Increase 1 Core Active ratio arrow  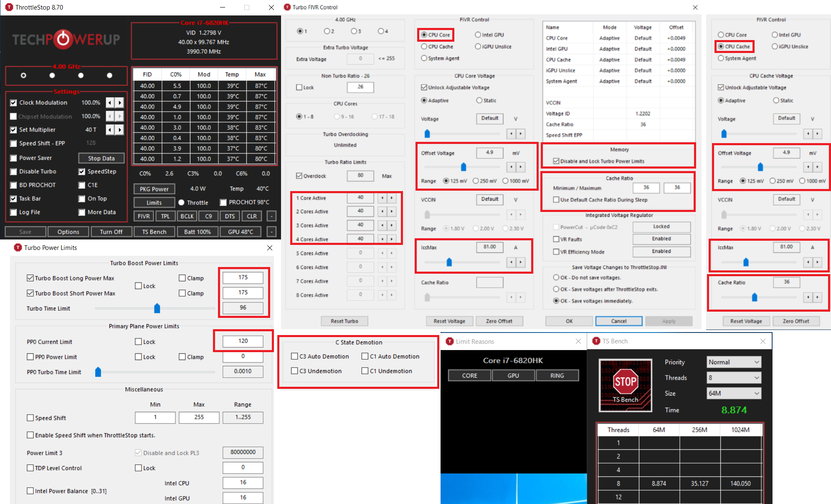tap(392, 198)
